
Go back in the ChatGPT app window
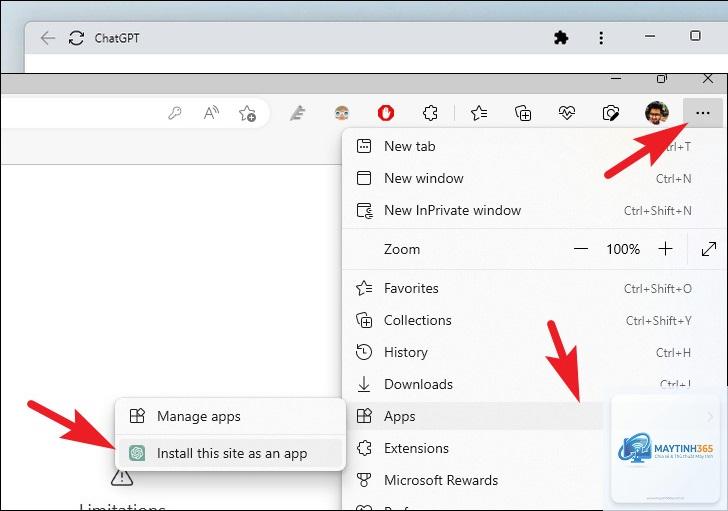(48, 38)
